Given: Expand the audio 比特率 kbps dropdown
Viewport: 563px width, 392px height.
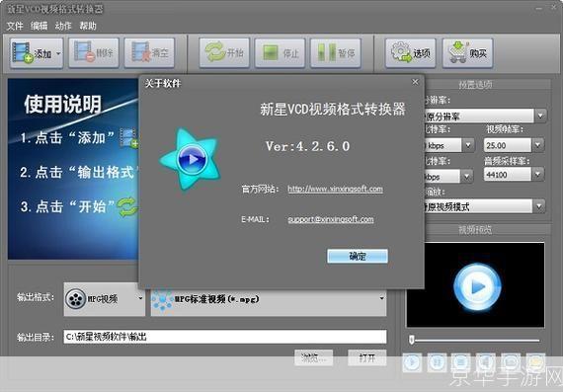Looking at the screenshot, I should click(466, 177).
